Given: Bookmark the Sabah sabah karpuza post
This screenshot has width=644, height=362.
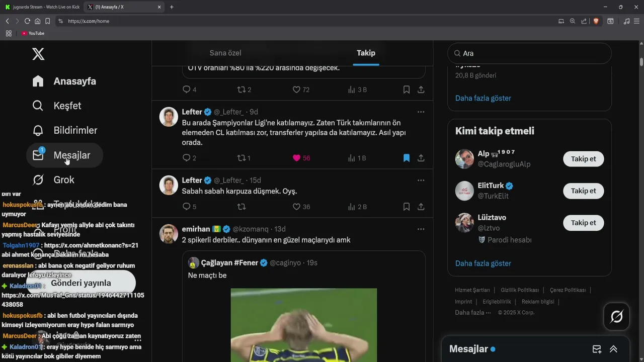Looking at the screenshot, I should 407,206.
